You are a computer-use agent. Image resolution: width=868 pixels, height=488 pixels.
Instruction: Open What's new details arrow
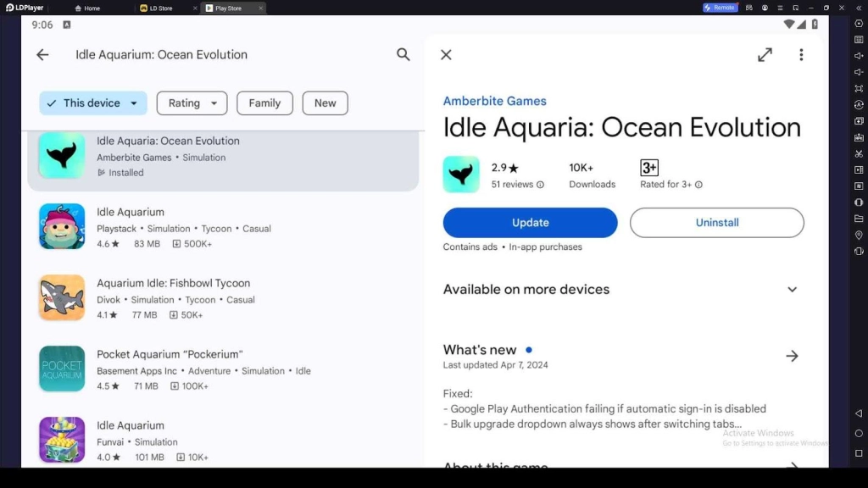click(x=793, y=356)
